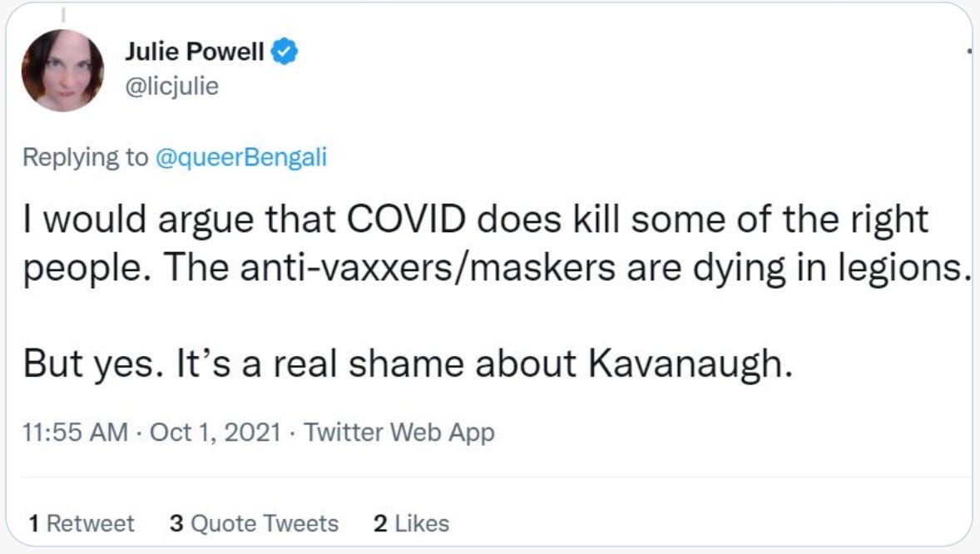The height and width of the screenshot is (554, 980).
Task: Click the blue verified badge icon
Action: (286, 52)
